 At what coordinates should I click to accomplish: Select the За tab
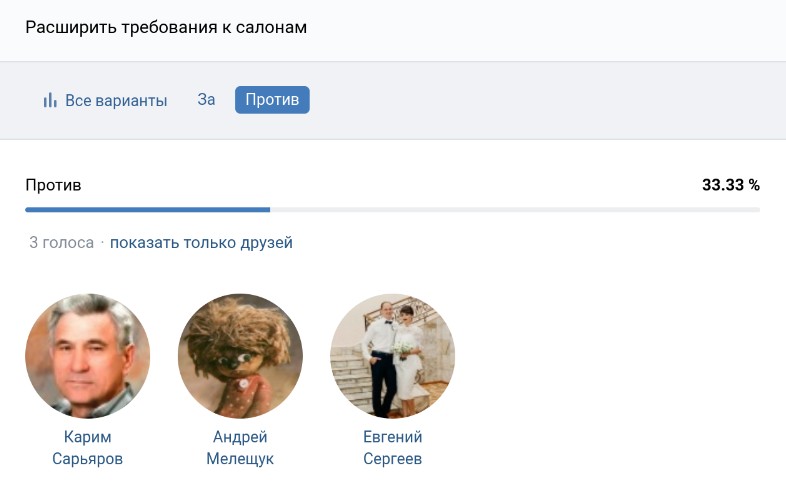click(206, 100)
